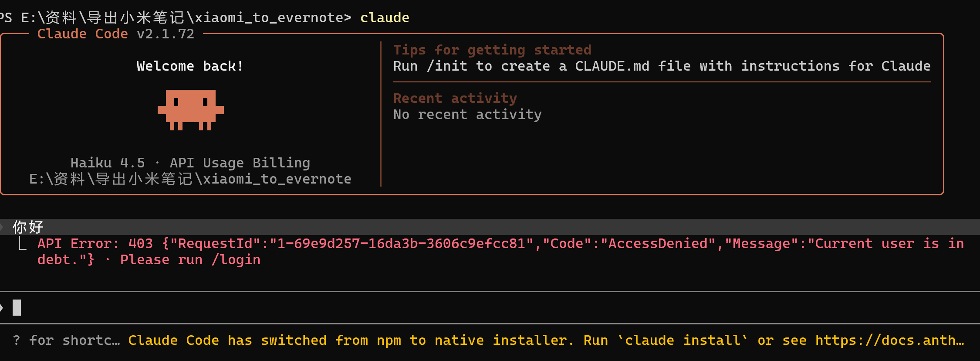
Task: Click the Recent activity heading
Action: tap(455, 99)
